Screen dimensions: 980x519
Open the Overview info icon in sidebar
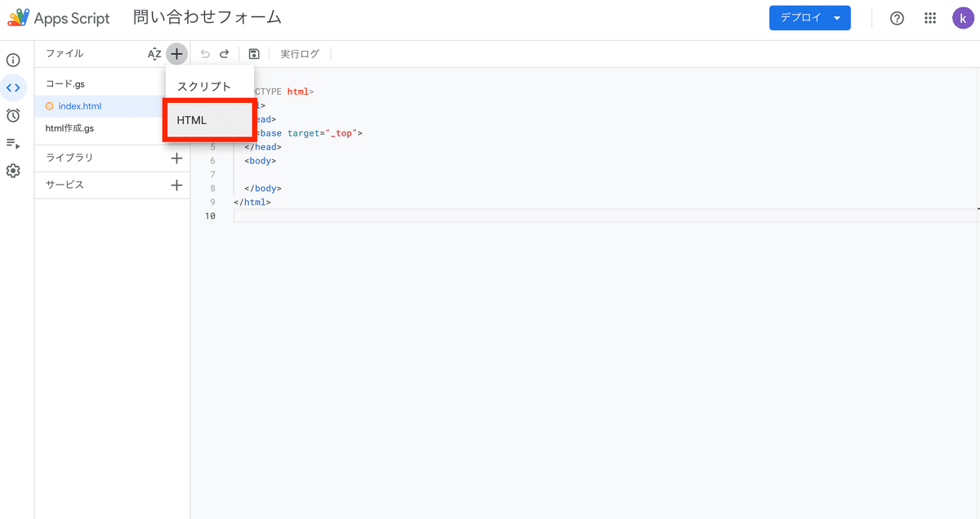[x=13, y=60]
